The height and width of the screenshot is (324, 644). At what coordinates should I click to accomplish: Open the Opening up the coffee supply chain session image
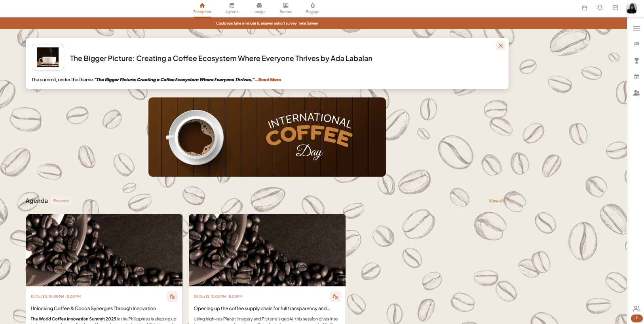click(268, 250)
